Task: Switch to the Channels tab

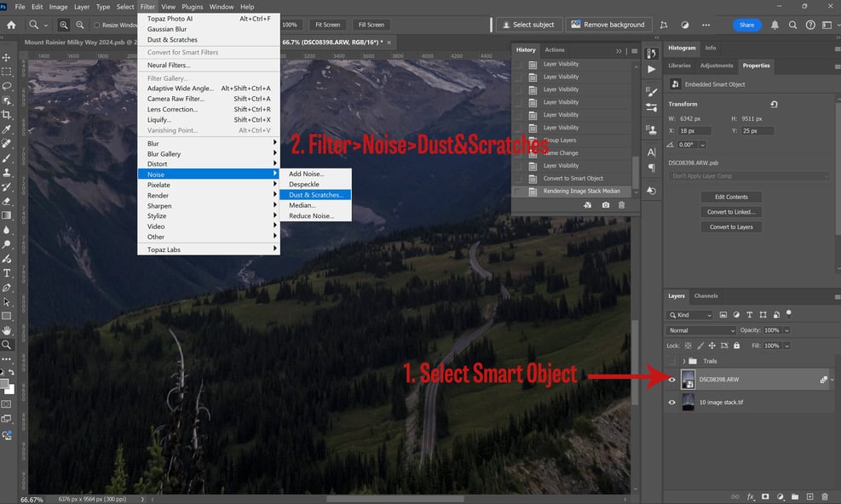Action: 706,296
